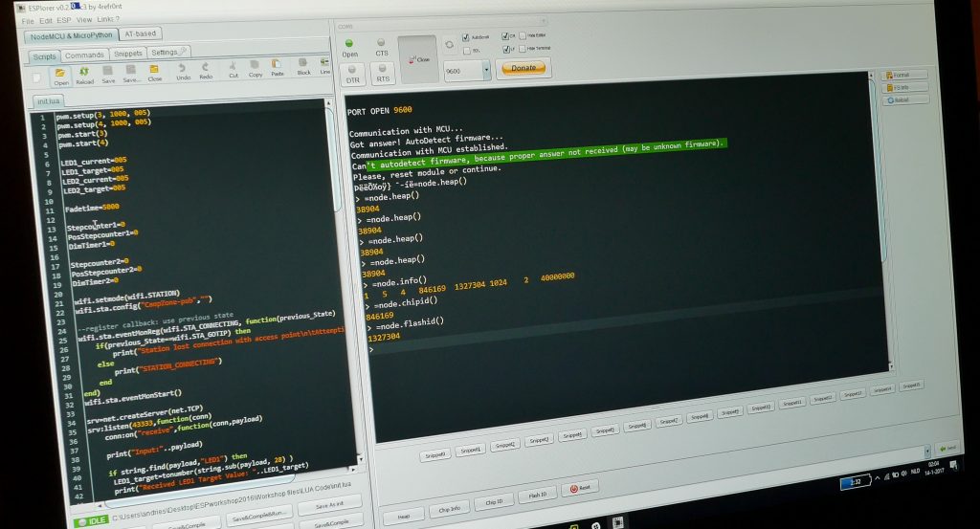Switch to the AT-based tab
This screenshot has height=529, width=980.
pyautogui.click(x=140, y=33)
